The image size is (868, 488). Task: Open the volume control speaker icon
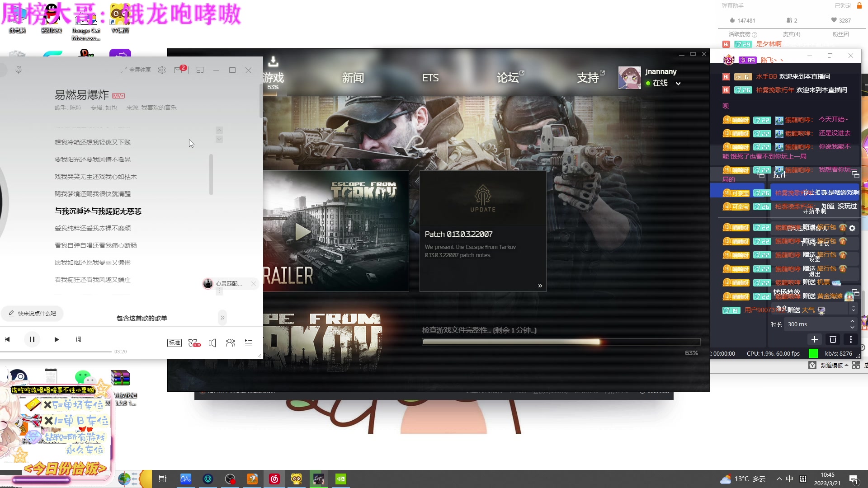click(212, 343)
